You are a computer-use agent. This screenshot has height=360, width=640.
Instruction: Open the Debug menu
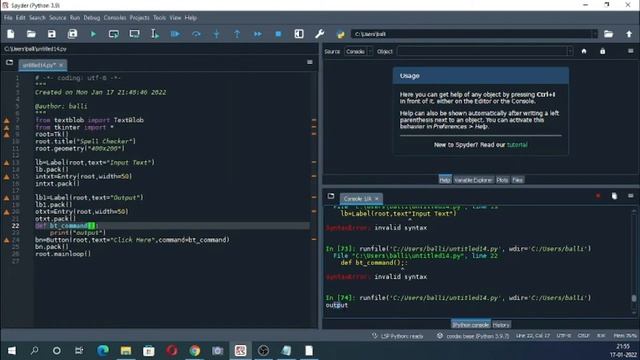(92, 18)
